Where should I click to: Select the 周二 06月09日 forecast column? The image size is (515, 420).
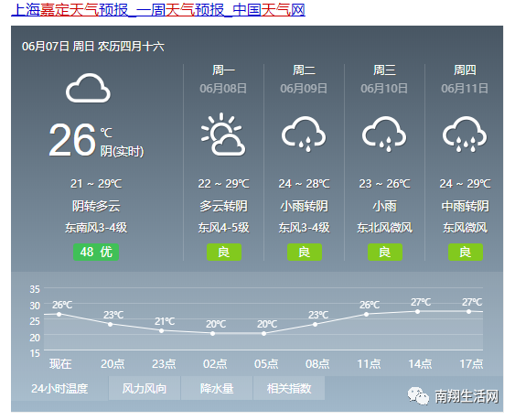coord(304,162)
